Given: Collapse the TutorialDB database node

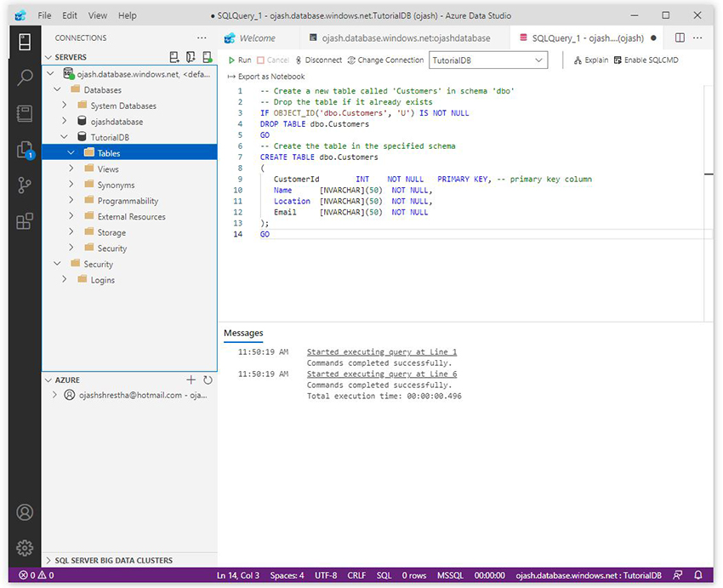Looking at the screenshot, I should click(65, 138).
